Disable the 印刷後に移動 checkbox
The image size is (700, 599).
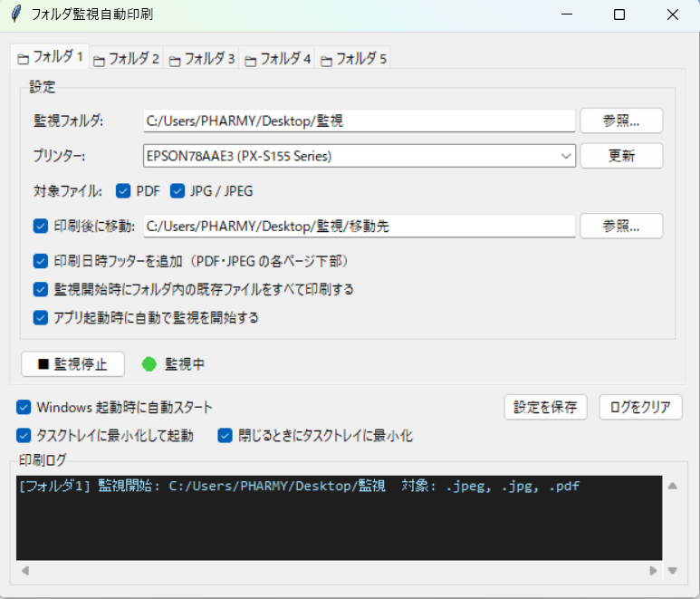pos(40,226)
